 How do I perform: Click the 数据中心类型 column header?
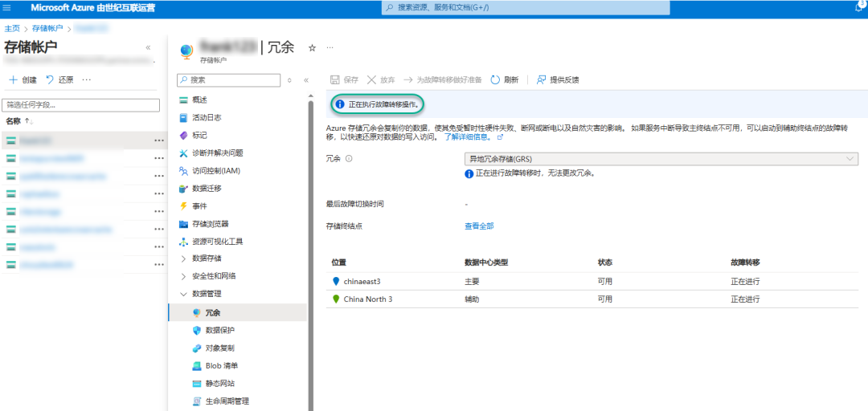pos(486,262)
